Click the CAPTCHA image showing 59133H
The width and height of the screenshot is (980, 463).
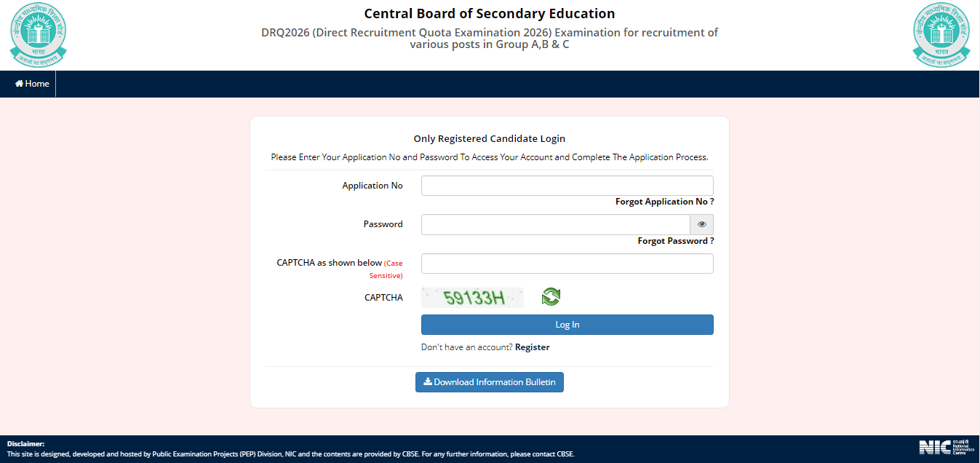pos(472,296)
